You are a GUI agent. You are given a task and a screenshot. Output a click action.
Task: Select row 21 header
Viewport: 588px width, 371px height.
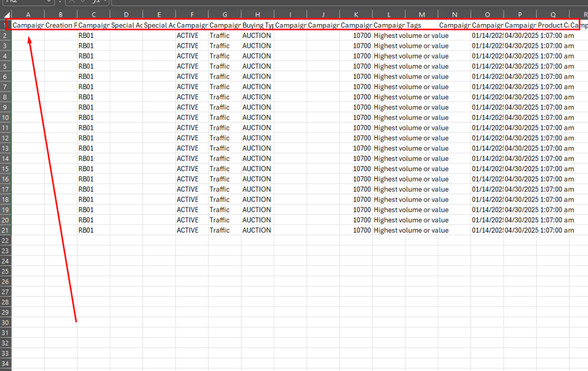(x=6, y=230)
